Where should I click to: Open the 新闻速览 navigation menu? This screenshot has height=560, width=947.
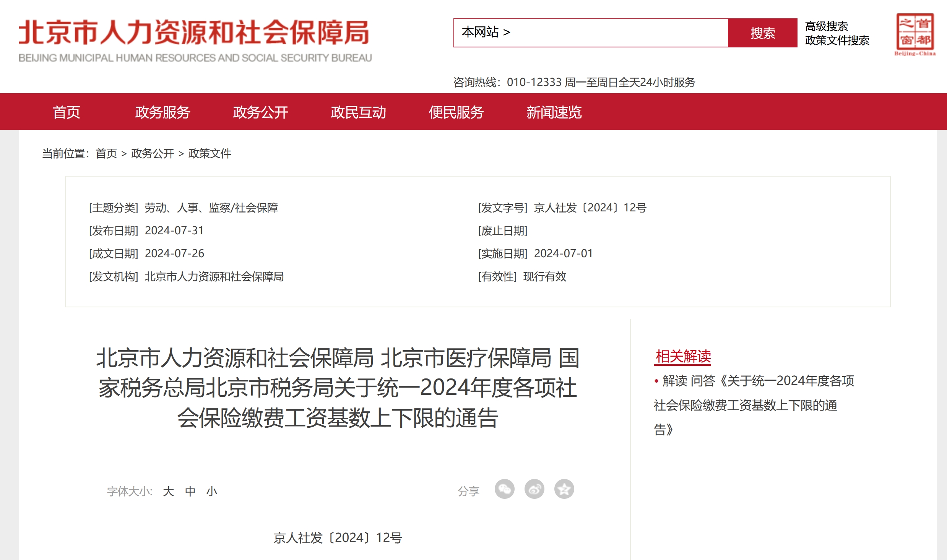[x=554, y=112]
